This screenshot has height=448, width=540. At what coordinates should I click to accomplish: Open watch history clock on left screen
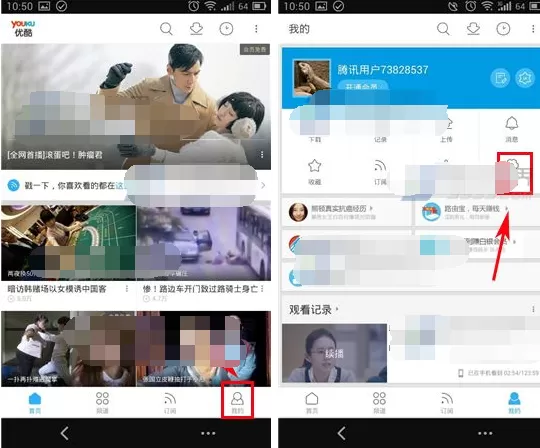[226, 29]
